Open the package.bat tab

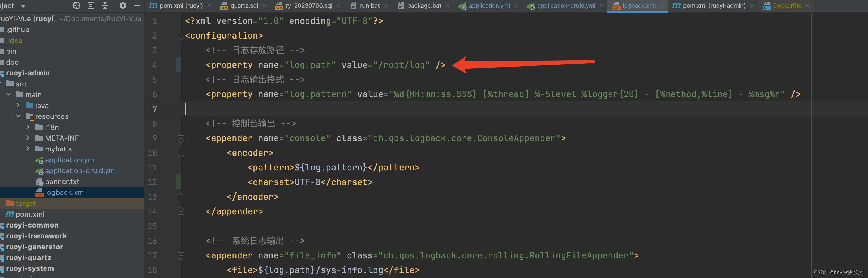(x=424, y=6)
